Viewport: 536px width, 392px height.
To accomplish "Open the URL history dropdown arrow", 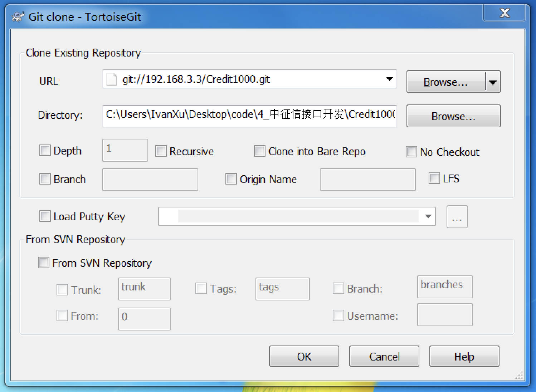I will click(x=390, y=79).
